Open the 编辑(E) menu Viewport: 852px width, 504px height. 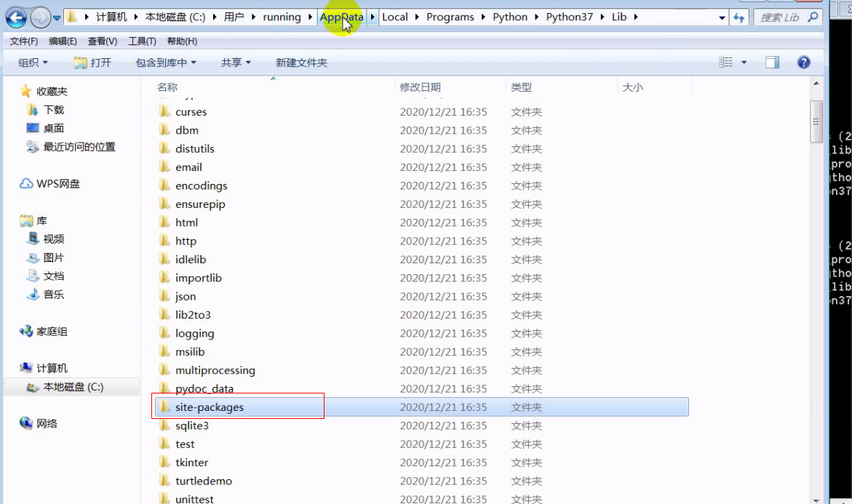[x=63, y=41]
